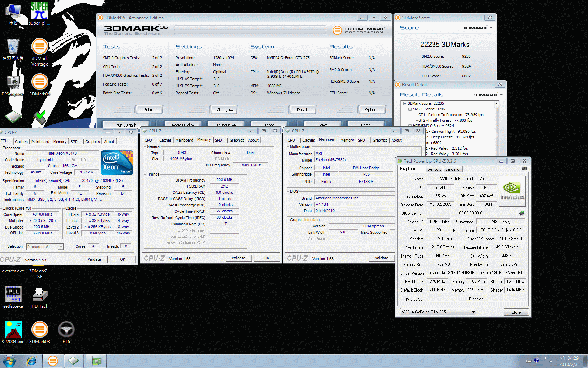Click the Image Quality... button in 3DMark06
Image resolution: width=588 pixels, height=368 pixels.
[183, 124]
